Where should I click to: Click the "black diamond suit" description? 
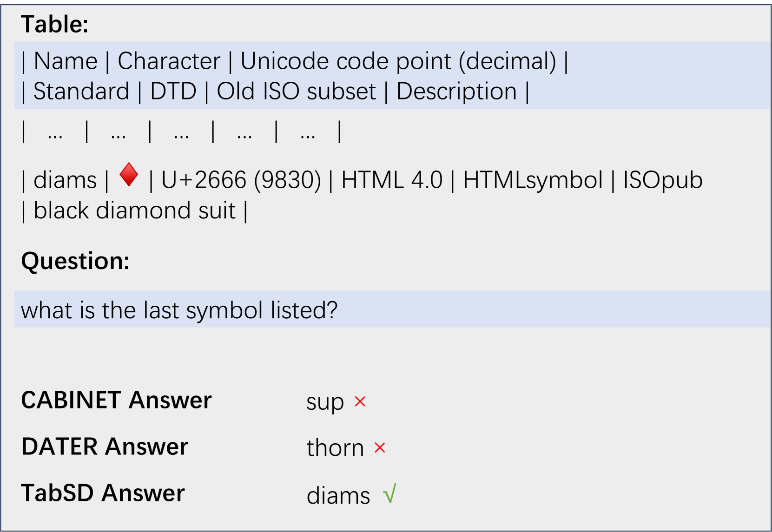[135, 210]
